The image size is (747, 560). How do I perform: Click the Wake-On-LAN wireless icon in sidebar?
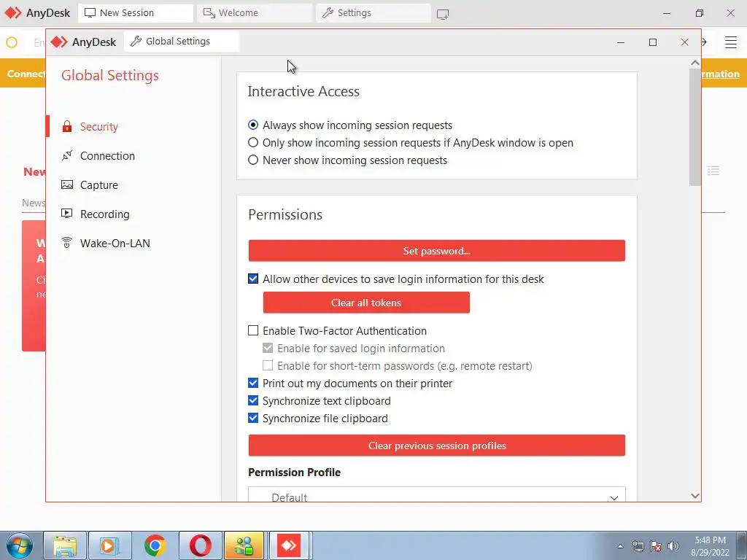(66, 243)
